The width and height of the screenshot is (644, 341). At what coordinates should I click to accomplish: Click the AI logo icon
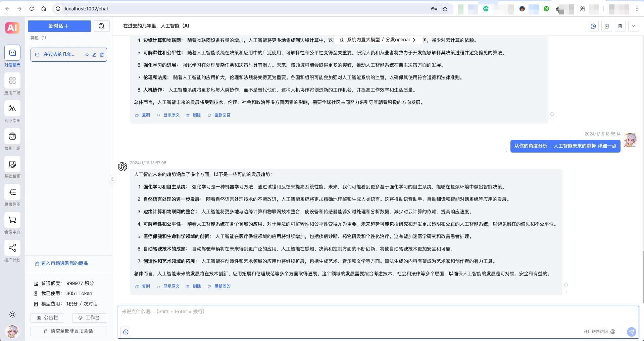12,27
